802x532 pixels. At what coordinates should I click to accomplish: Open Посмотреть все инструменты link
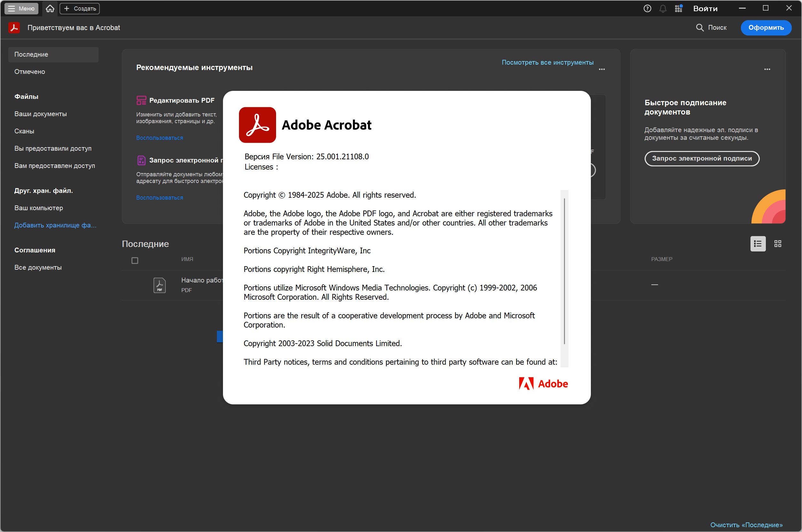pyautogui.click(x=547, y=62)
